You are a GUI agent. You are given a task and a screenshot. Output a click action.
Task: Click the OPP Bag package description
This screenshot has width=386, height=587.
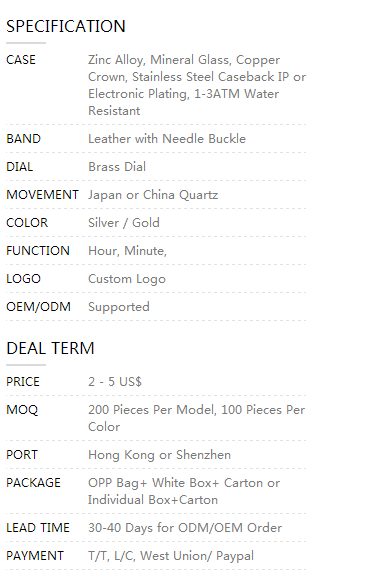coord(184,491)
